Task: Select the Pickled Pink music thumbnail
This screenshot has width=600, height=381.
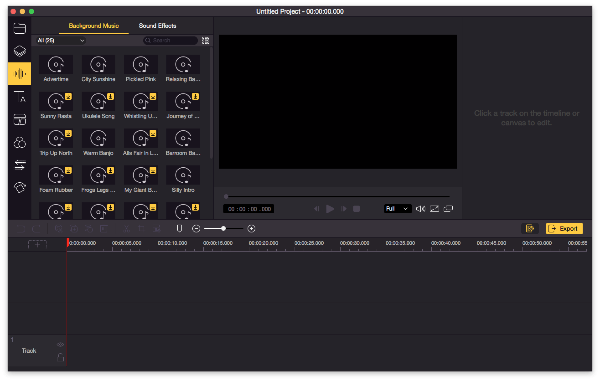Action: (141, 64)
